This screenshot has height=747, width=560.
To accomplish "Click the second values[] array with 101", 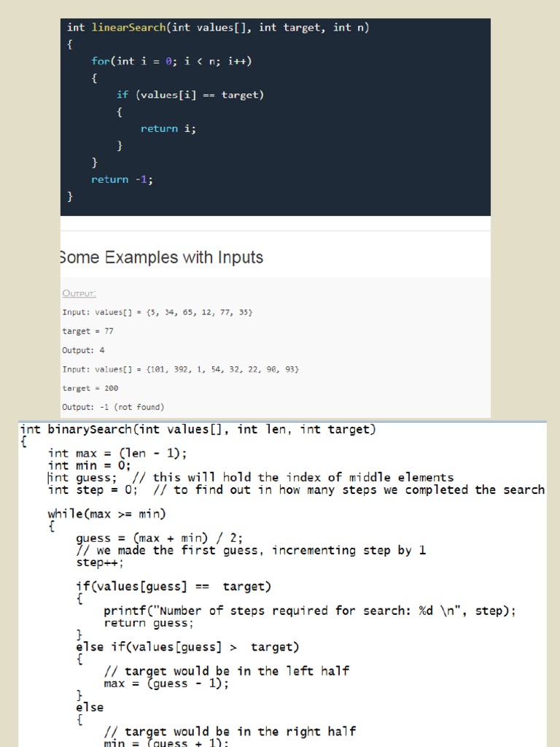I will click(181, 369).
